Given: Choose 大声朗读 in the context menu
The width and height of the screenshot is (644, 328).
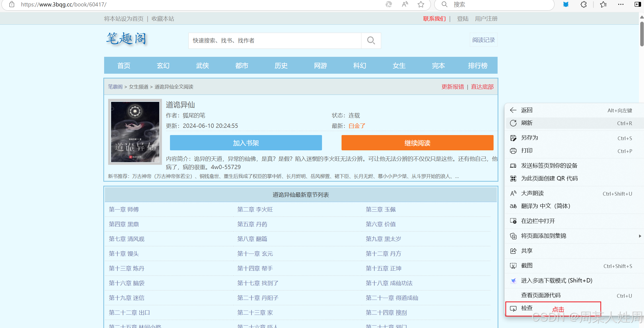Looking at the screenshot, I should (x=574, y=193).
